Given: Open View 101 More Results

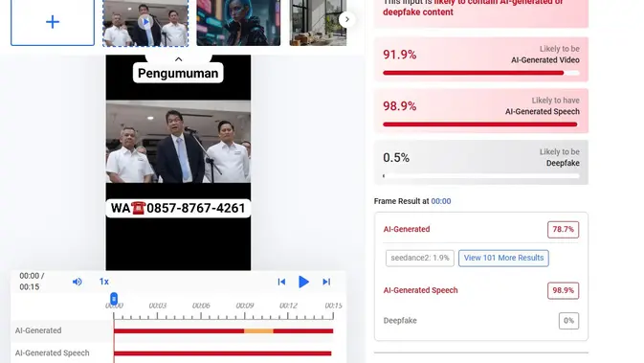Looking at the screenshot, I should (x=503, y=259).
